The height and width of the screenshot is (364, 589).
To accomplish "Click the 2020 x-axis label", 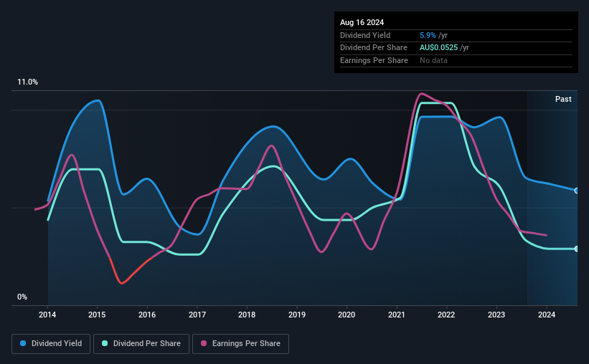I will click(347, 315).
